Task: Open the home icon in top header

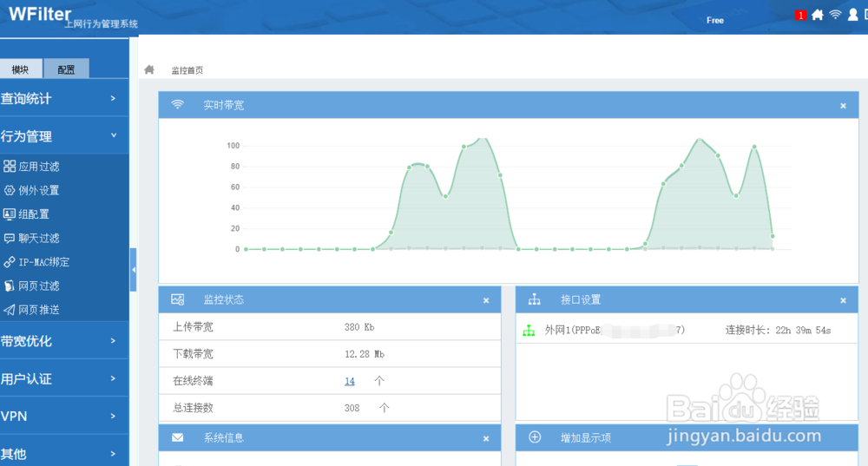Action: pyautogui.click(x=817, y=15)
